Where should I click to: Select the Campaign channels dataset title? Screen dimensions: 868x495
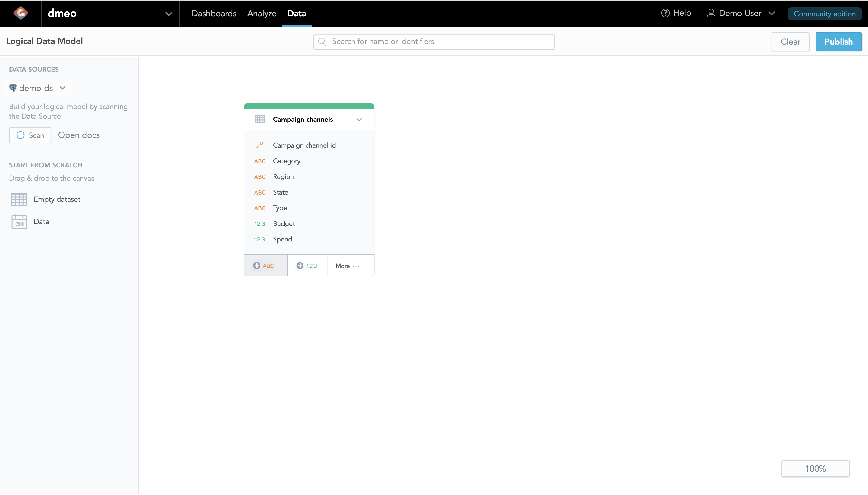click(303, 119)
